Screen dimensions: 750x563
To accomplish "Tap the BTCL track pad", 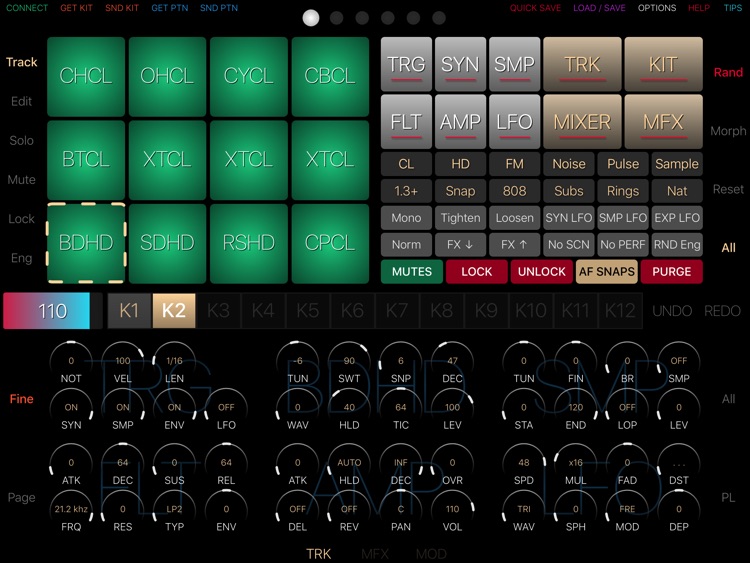I will 86,160.
